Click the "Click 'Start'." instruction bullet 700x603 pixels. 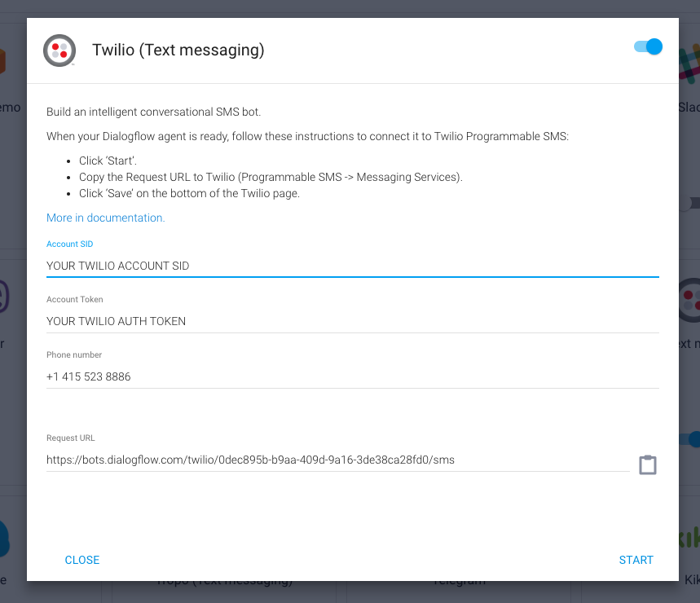[x=108, y=161]
